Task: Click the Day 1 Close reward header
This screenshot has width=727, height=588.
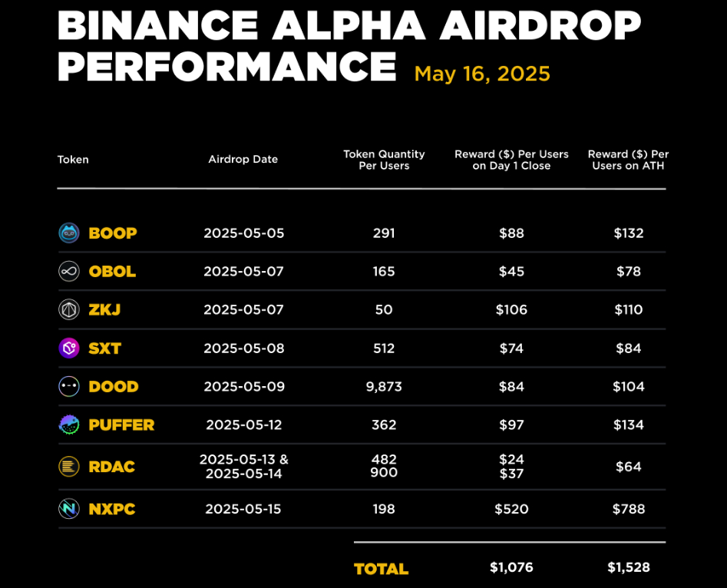Action: coord(511,160)
